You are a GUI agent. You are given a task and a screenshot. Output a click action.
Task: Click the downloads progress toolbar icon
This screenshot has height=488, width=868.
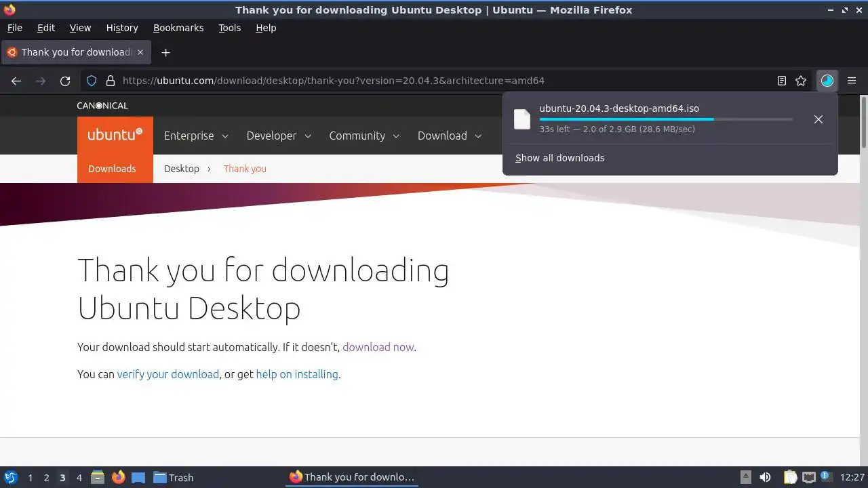pos(827,81)
